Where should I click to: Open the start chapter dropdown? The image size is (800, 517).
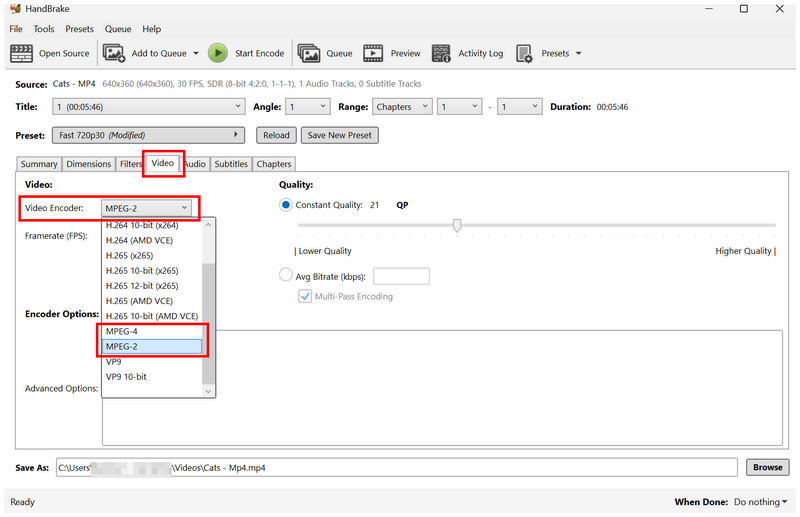pyautogui.click(x=459, y=107)
